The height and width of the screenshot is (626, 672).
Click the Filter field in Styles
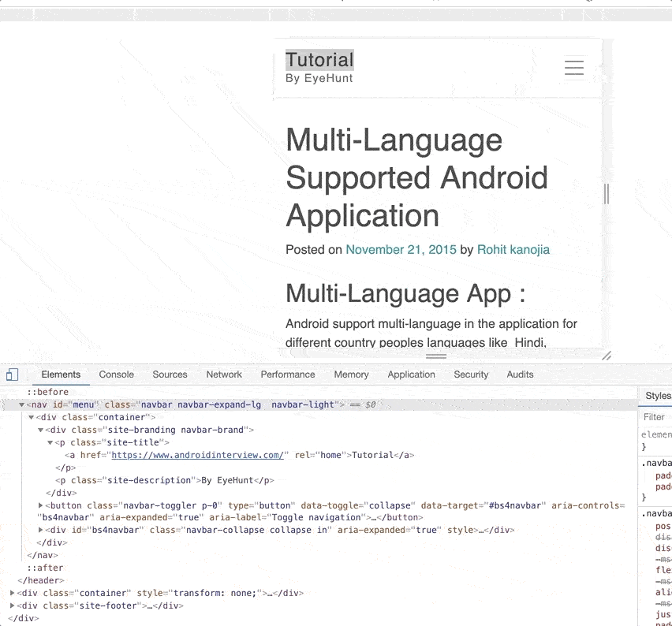point(655,417)
